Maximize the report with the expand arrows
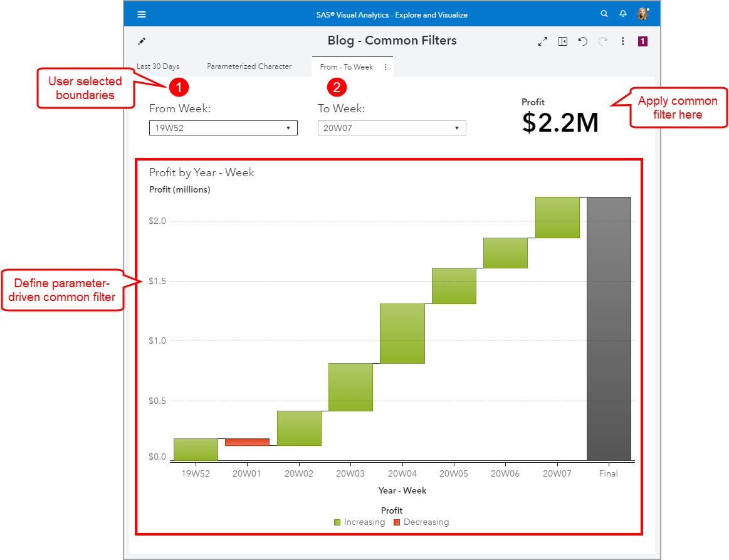Screen dimensions: 729x560 click(x=543, y=41)
